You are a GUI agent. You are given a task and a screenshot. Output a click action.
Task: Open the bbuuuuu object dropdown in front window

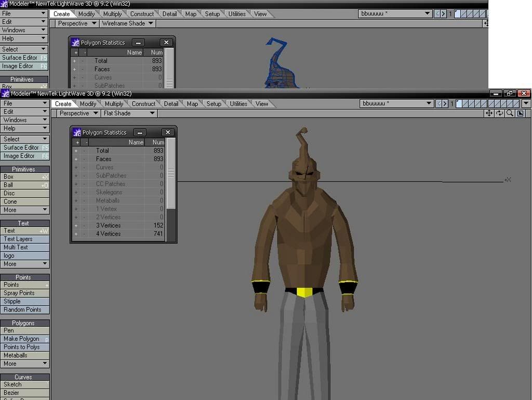(x=396, y=104)
